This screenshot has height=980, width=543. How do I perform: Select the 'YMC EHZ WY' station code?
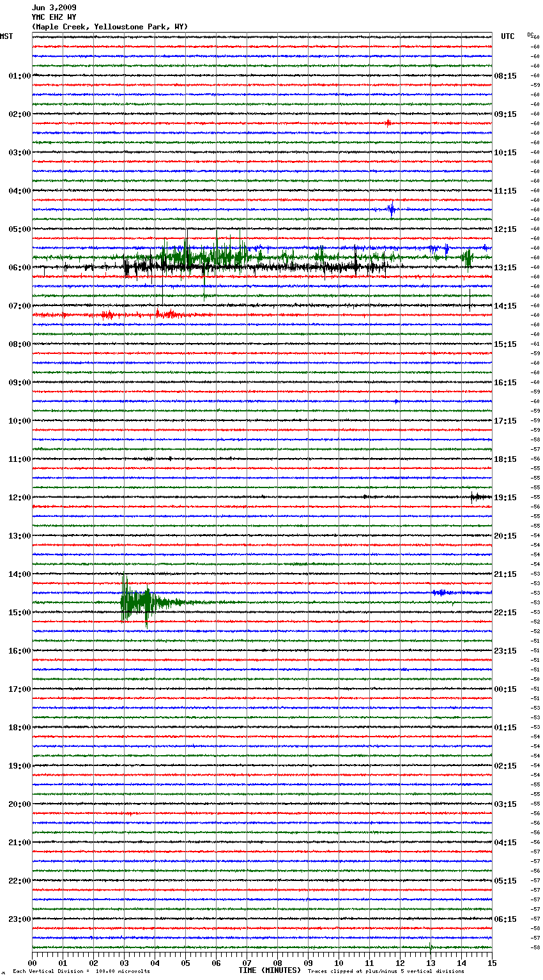(x=54, y=17)
